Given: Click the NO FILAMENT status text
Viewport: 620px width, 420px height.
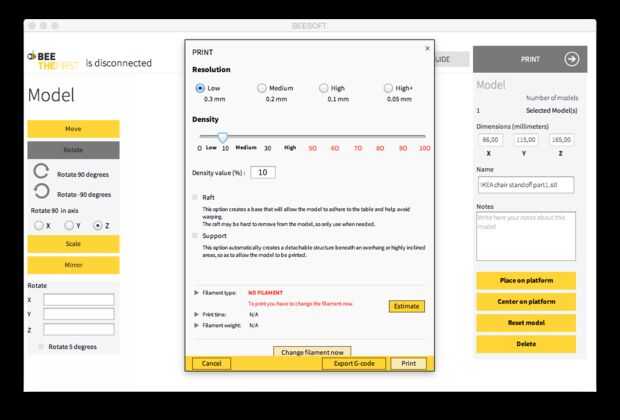Looking at the screenshot, I should (265, 293).
